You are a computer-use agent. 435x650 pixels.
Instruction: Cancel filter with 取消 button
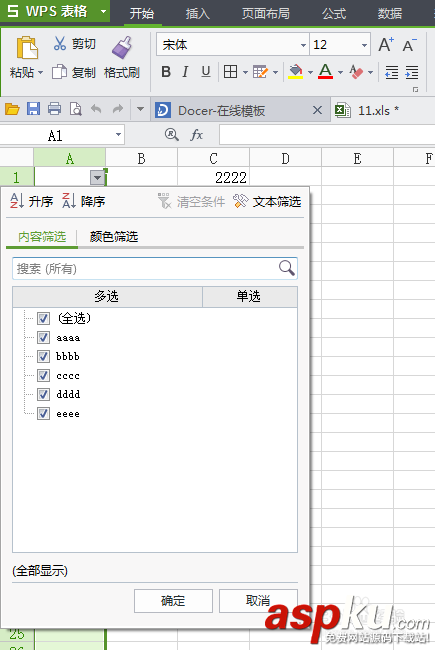tap(258, 601)
